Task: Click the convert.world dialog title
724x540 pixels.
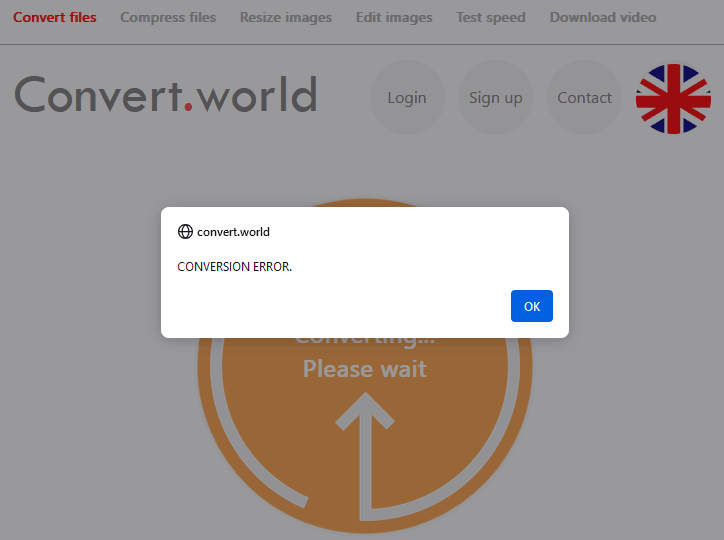Action: click(x=233, y=232)
